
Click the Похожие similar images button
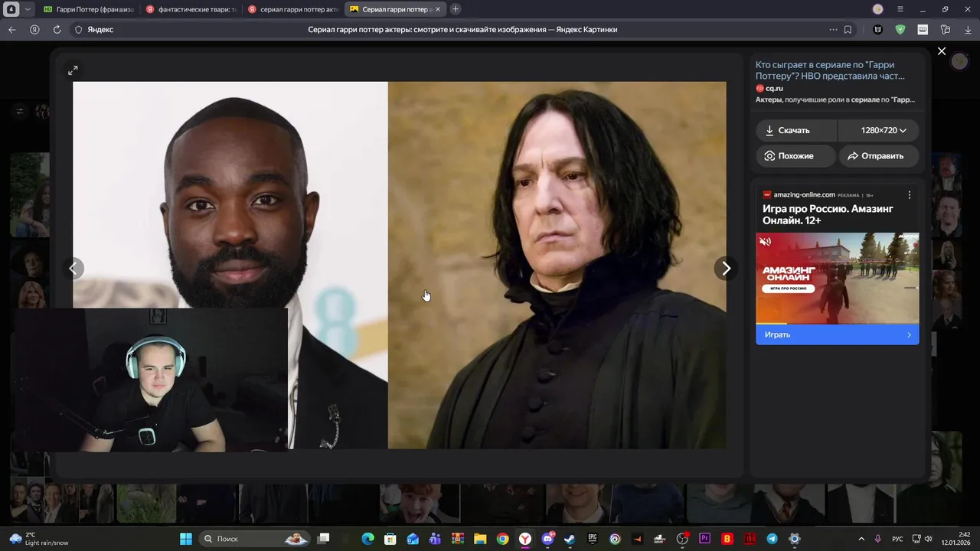[x=795, y=155]
